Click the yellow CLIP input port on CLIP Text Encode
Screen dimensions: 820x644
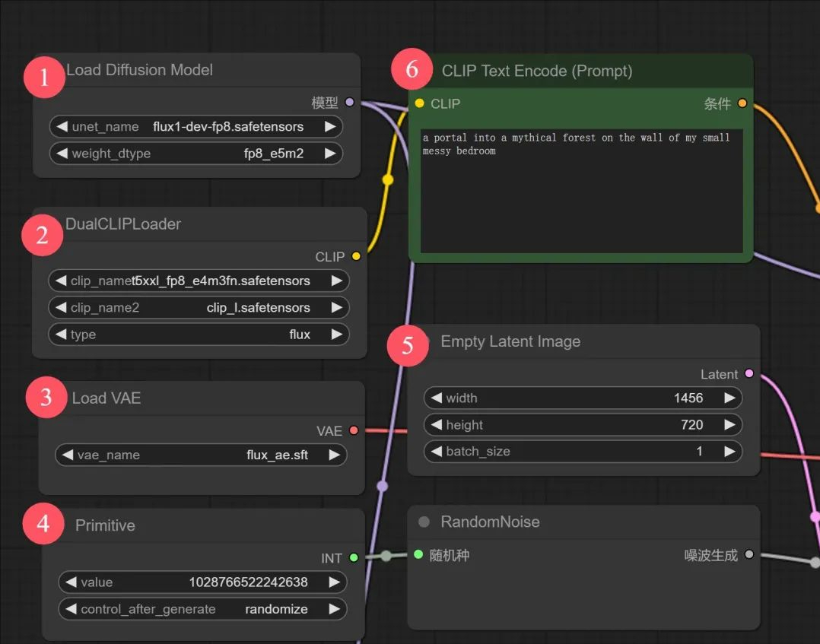point(419,103)
